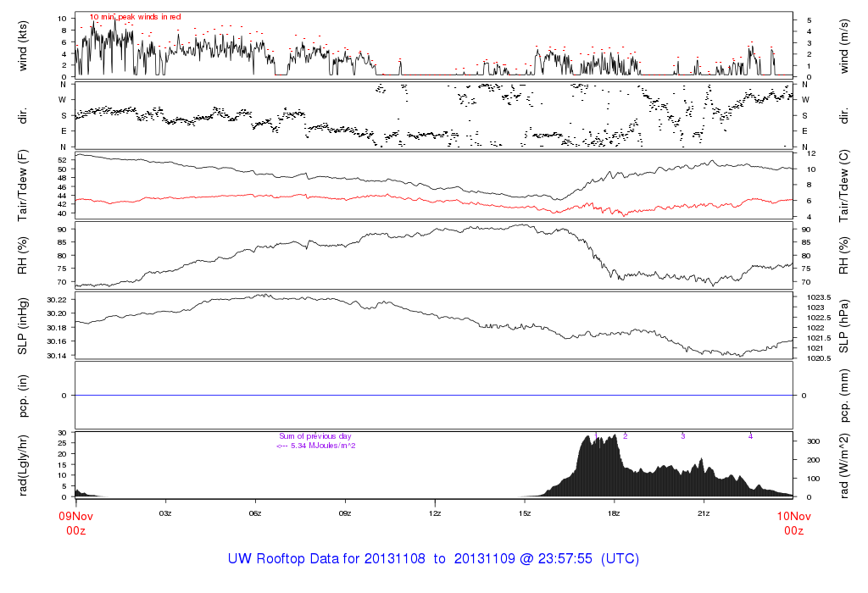Click the 12z time tick label

435,513
